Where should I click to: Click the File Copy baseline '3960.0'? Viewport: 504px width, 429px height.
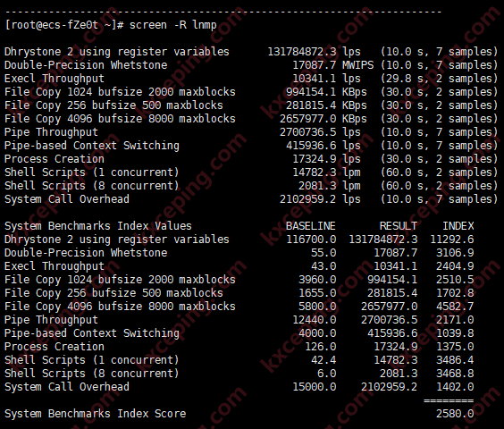[317, 280]
